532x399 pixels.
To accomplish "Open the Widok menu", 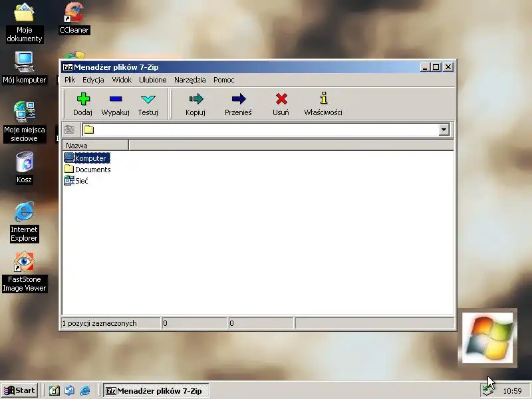I will coord(122,80).
